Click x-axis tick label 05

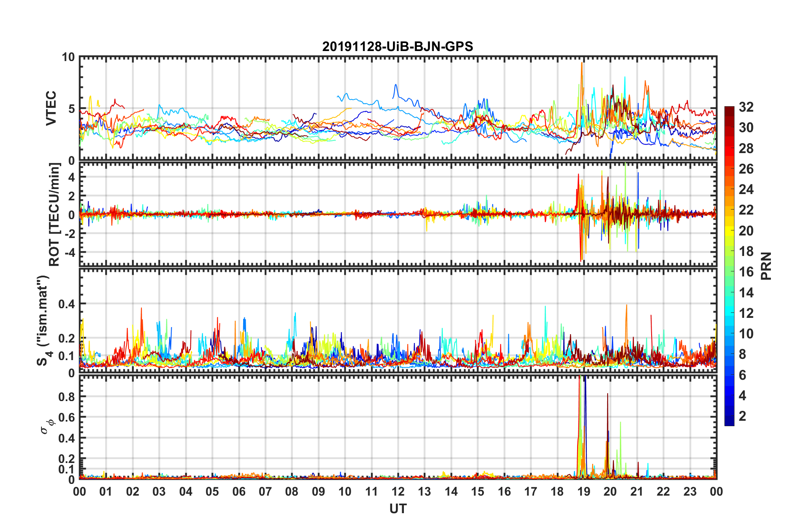(212, 491)
